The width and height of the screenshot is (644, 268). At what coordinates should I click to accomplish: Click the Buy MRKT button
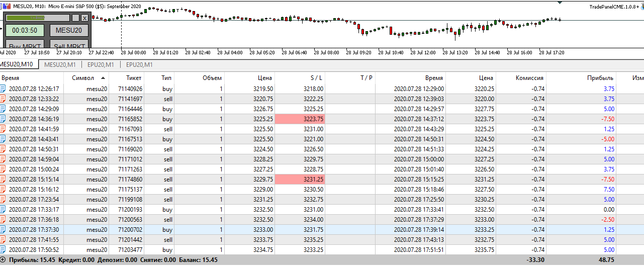pos(25,45)
